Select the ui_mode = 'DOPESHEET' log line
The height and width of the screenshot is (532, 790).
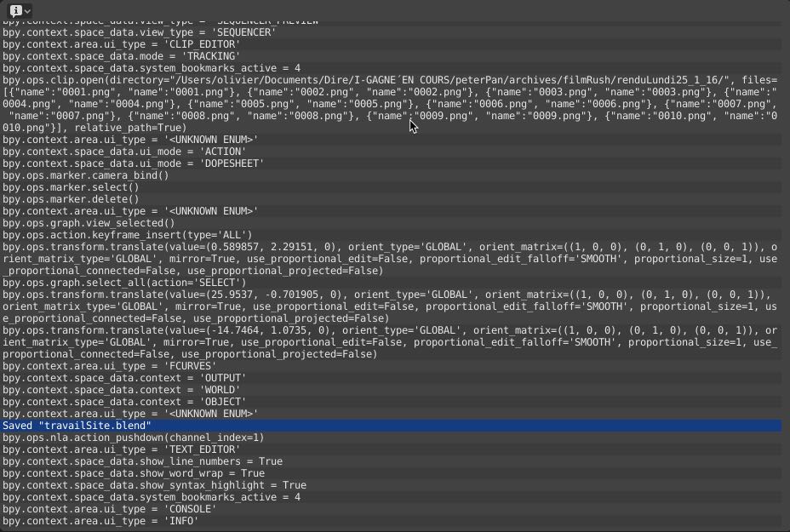[x=133, y=163]
